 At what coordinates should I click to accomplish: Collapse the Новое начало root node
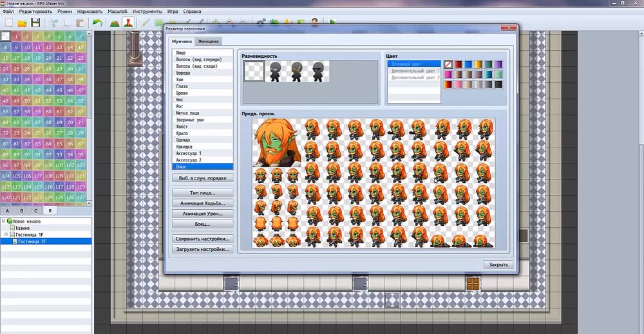pos(4,221)
